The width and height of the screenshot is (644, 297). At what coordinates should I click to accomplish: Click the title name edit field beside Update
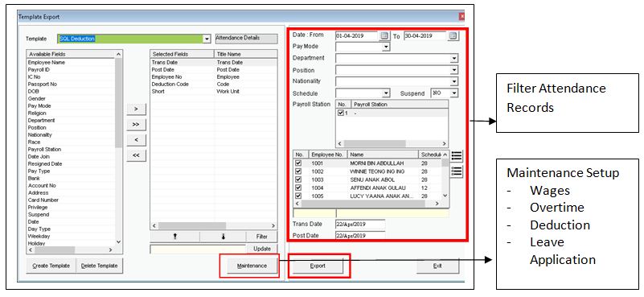(198, 249)
